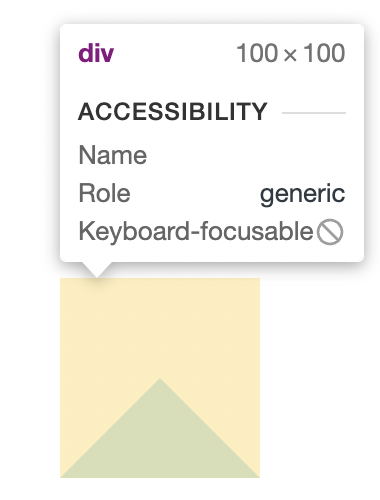
Task: Select the generic role value
Action: point(302,194)
